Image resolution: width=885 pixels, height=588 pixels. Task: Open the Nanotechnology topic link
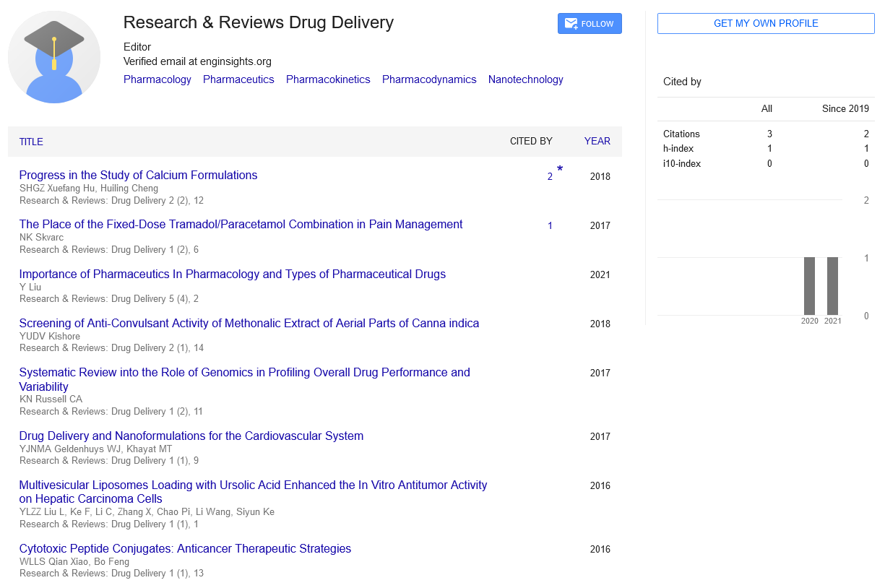click(525, 79)
